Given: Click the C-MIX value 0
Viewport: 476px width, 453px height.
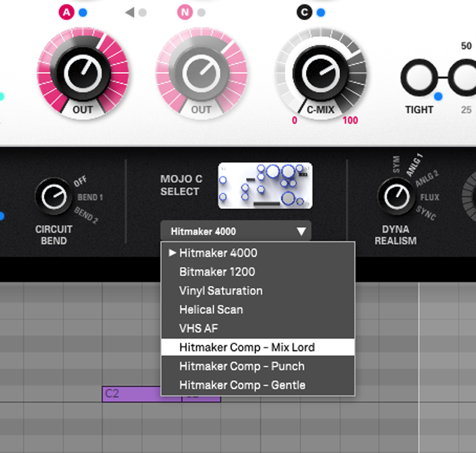Looking at the screenshot, I should pos(295,120).
